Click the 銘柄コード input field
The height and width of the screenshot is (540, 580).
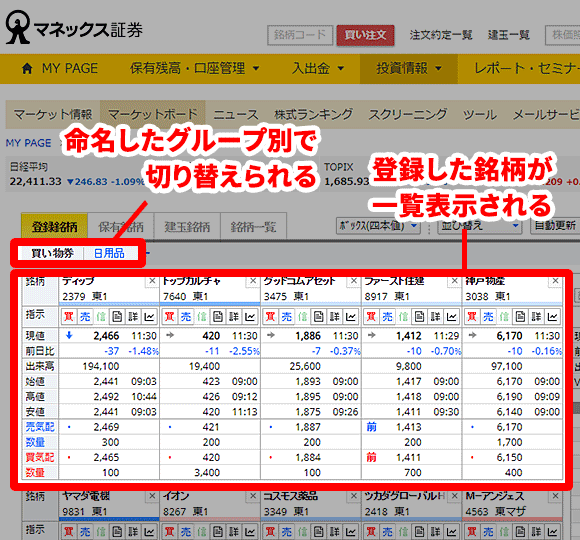point(300,35)
